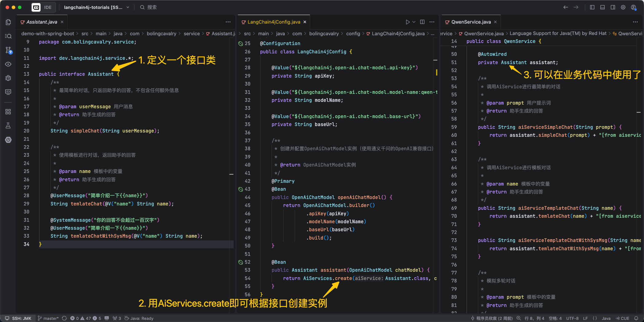Open Source Control with badge 9
The width and height of the screenshot is (644, 322).
pos(8,50)
